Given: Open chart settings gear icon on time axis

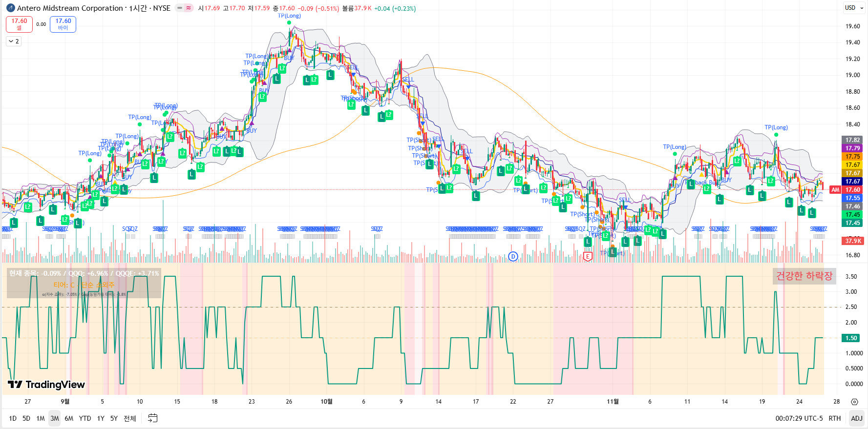Looking at the screenshot, I should [x=854, y=402].
